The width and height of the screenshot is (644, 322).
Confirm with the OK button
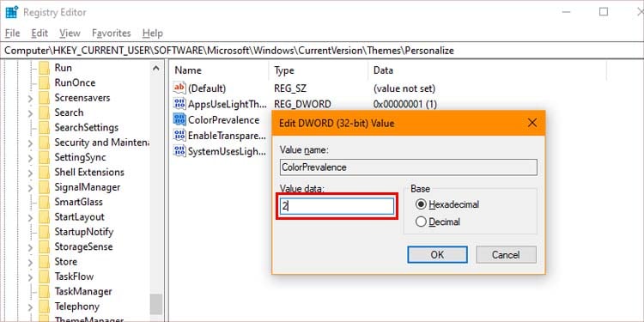tap(437, 255)
